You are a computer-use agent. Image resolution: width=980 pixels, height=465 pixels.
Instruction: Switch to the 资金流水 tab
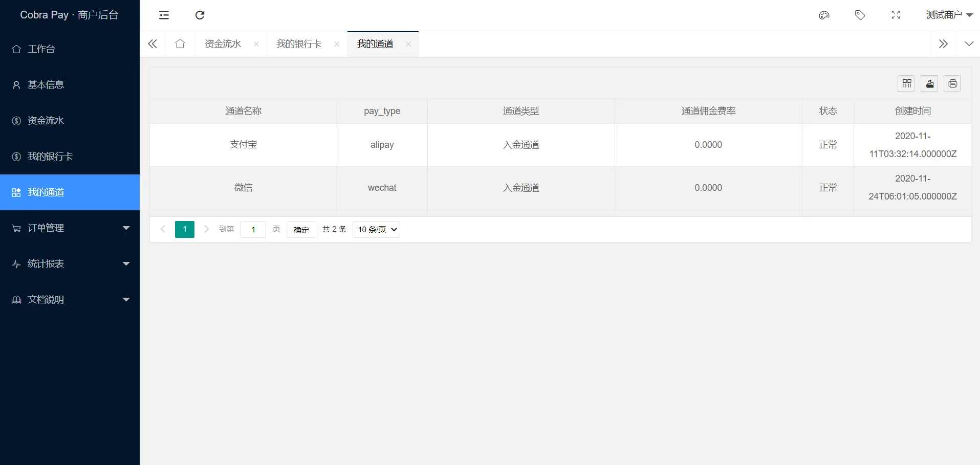(x=222, y=43)
